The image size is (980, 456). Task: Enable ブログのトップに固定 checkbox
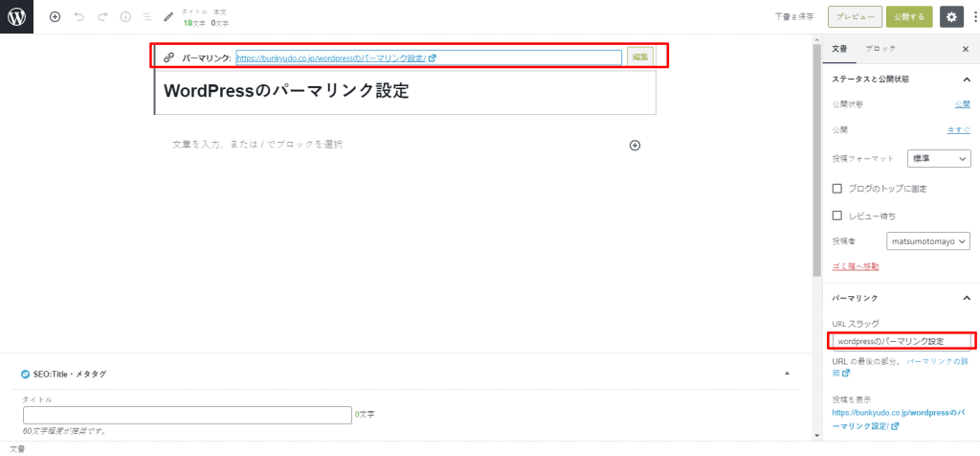coord(838,189)
